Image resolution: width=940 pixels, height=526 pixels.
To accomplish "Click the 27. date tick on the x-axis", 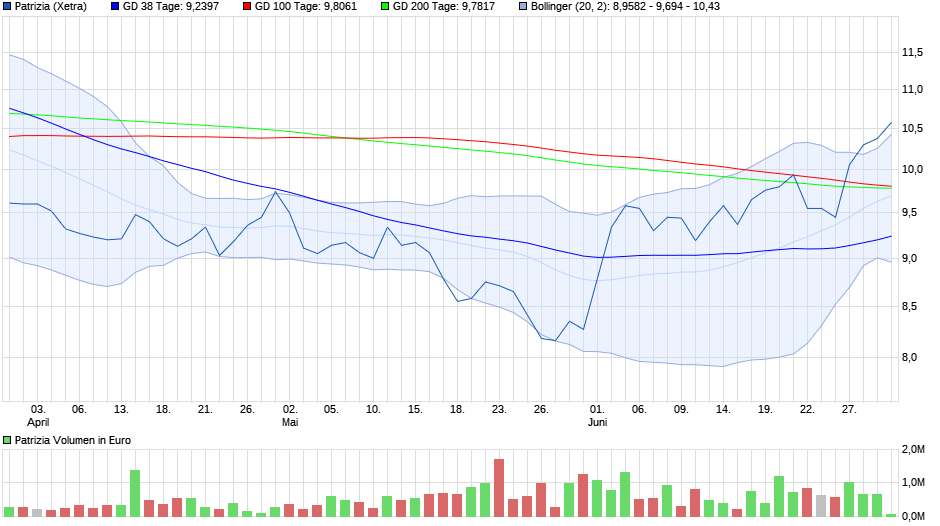I will pos(849,409).
